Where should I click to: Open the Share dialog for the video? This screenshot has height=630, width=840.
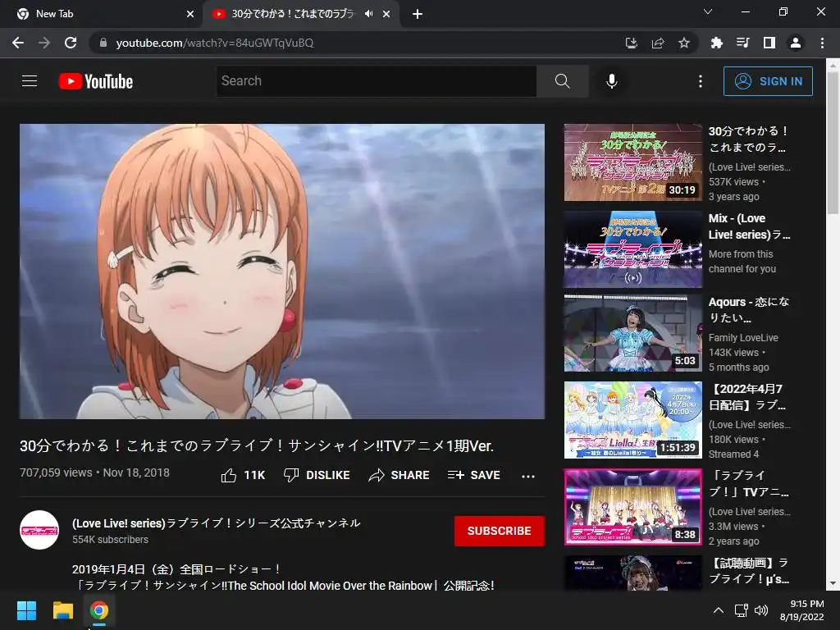[399, 475]
